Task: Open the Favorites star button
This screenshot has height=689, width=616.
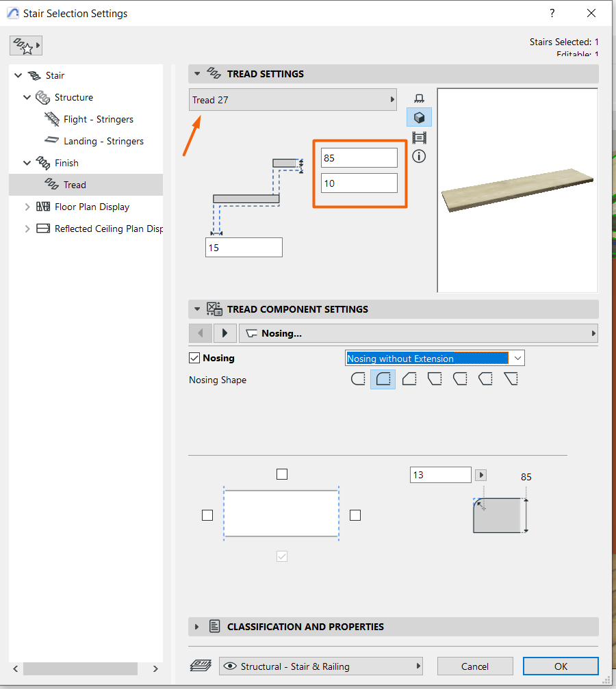Action: tap(26, 46)
